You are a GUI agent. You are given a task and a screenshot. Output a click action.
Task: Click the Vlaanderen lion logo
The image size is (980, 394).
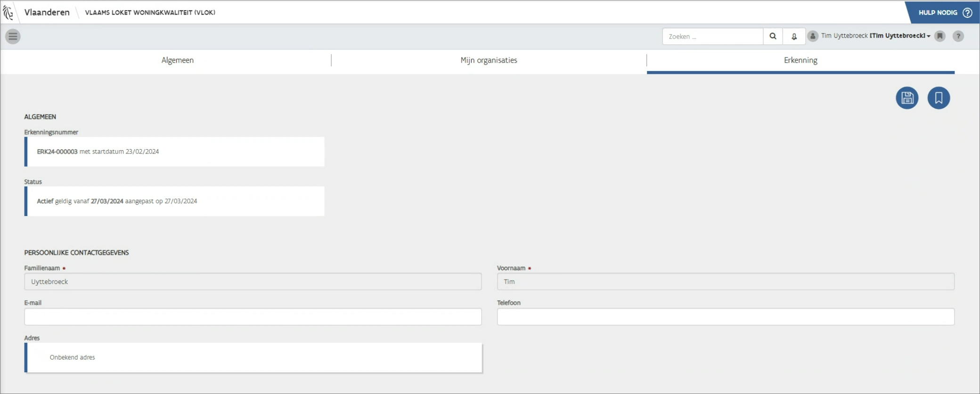click(x=8, y=12)
